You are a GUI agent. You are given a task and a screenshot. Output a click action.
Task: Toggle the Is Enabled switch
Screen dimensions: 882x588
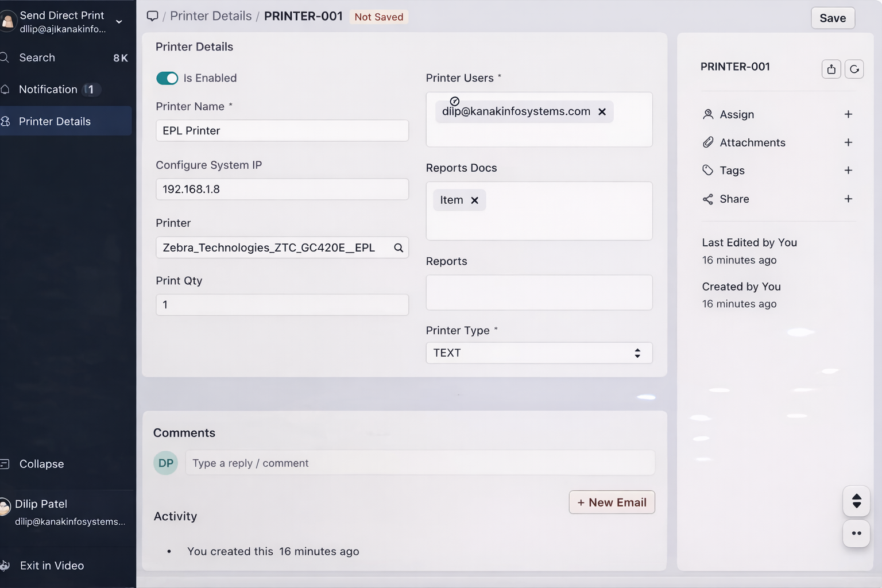(167, 78)
